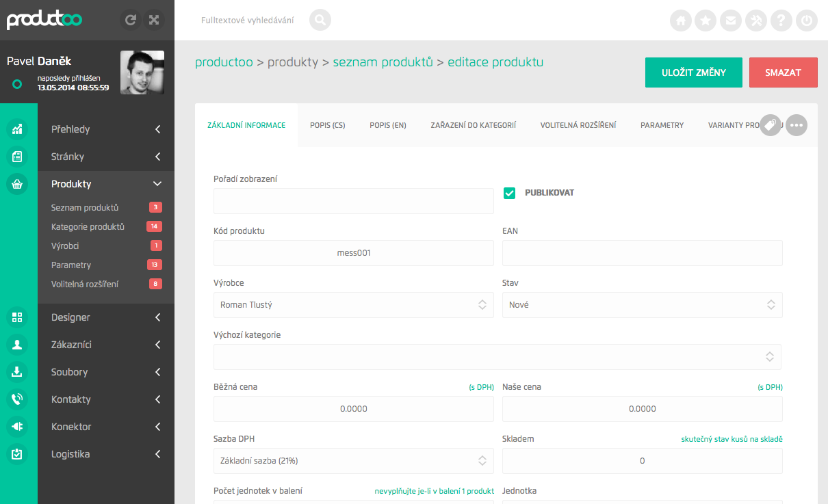Image resolution: width=828 pixels, height=504 pixels.
Task: Click the search magnifier icon
Action: pos(320,20)
